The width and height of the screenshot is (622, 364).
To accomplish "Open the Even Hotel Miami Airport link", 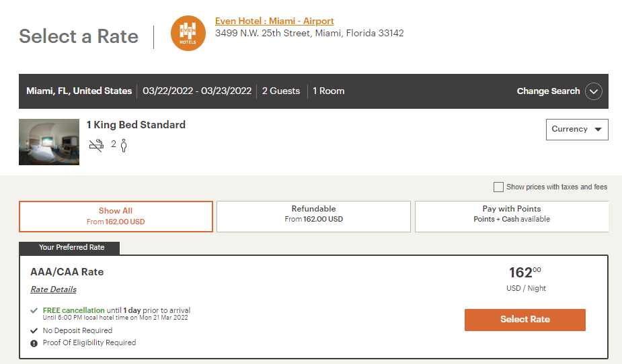I will (274, 21).
